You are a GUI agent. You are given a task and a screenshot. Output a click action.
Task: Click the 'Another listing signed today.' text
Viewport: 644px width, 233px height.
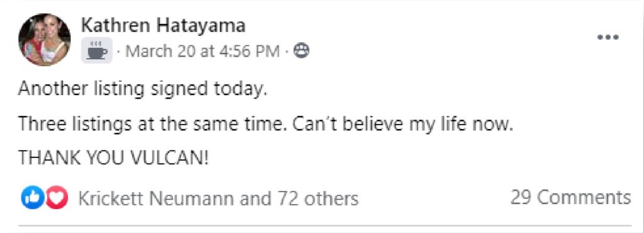click(143, 89)
